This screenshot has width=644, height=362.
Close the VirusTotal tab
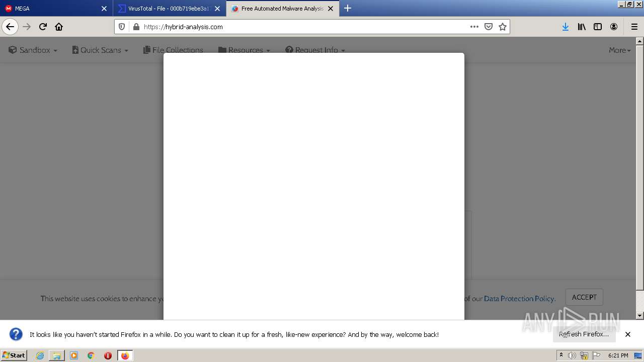click(x=217, y=9)
